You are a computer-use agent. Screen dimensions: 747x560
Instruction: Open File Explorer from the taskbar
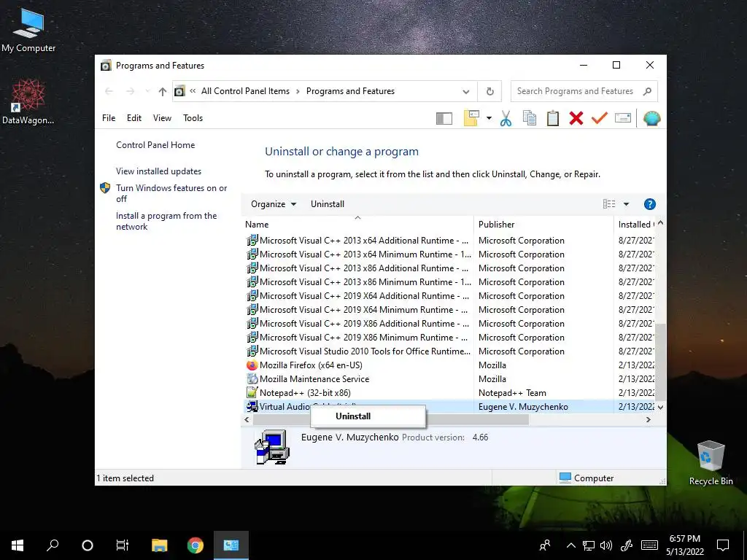click(160, 545)
